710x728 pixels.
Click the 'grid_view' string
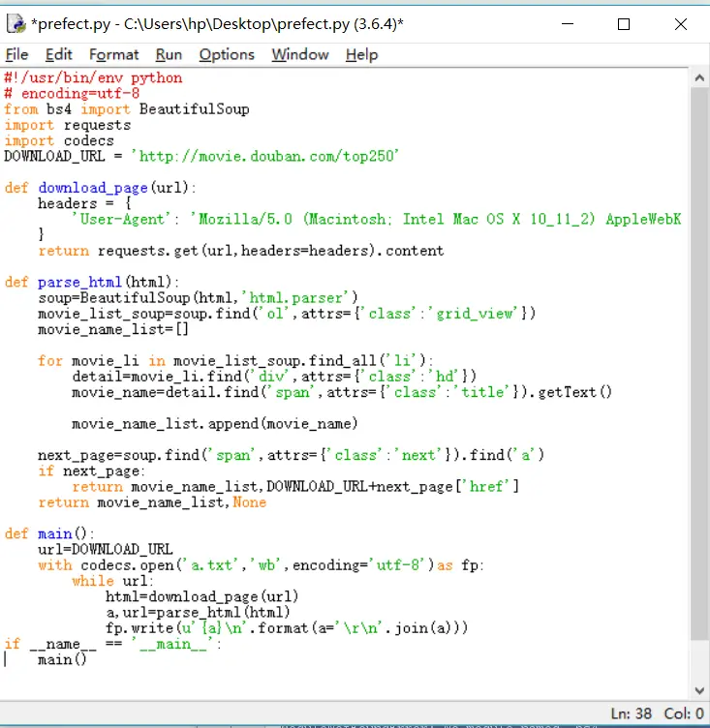pyautogui.click(x=474, y=314)
